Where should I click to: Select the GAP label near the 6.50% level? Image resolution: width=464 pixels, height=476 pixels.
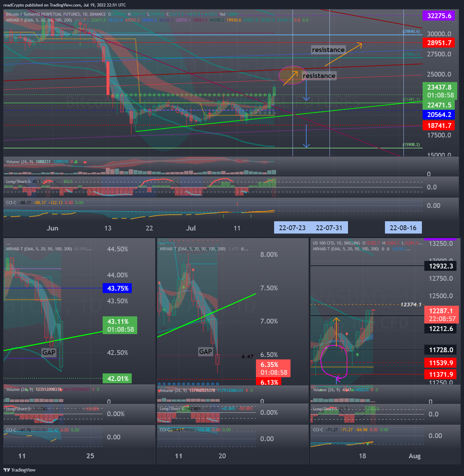click(205, 352)
